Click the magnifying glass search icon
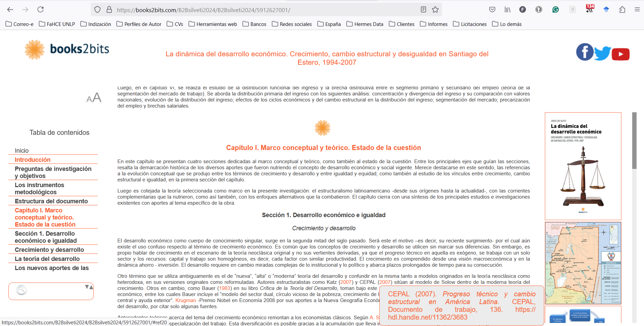This screenshot has height=326, width=644. [21, 290]
